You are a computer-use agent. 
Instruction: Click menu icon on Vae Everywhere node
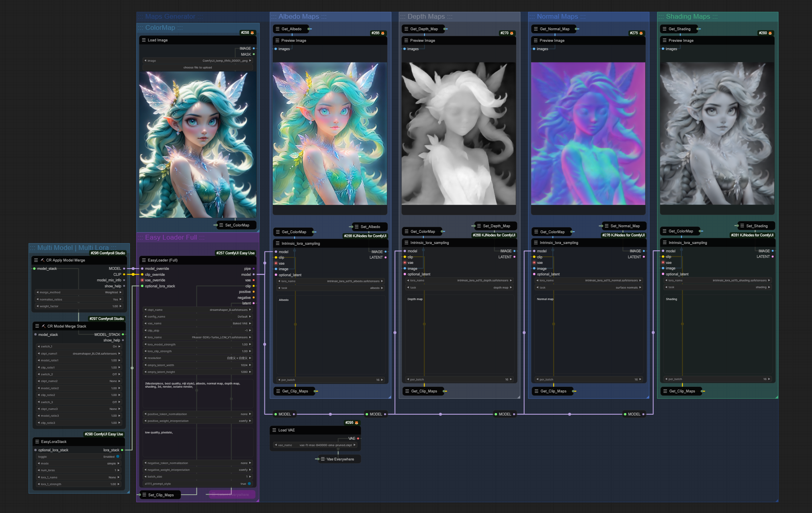[323, 459]
